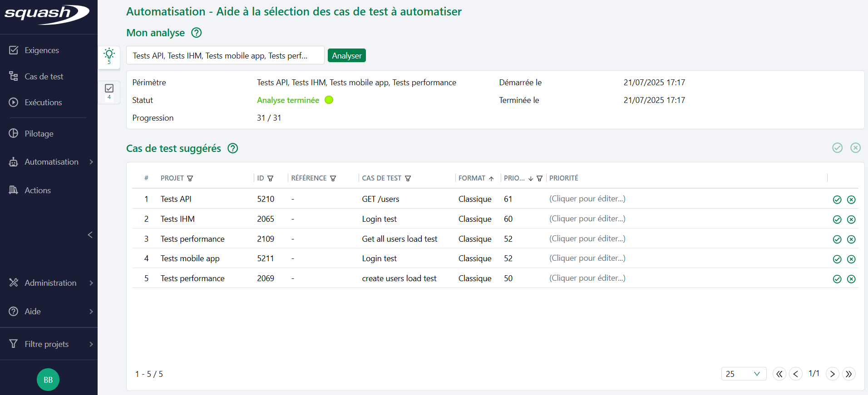
Task: Accept the Tests mobile app Login test
Action: tap(838, 259)
